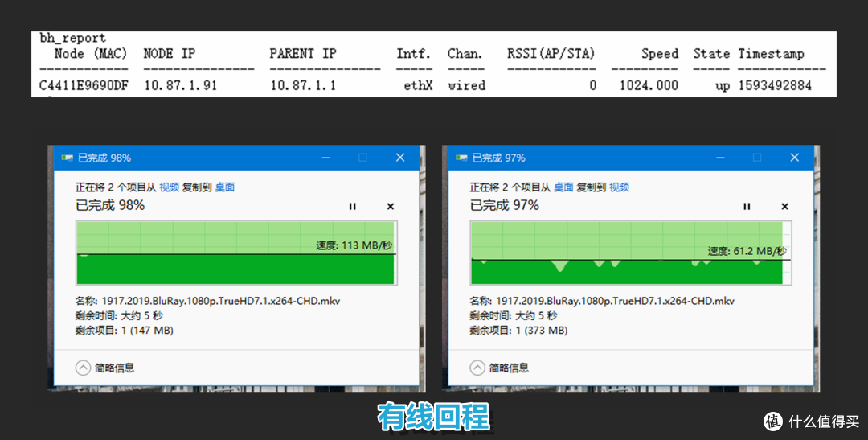The height and width of the screenshot is (440, 868).
Task: Click the bh_report heading text
Action: (72, 38)
